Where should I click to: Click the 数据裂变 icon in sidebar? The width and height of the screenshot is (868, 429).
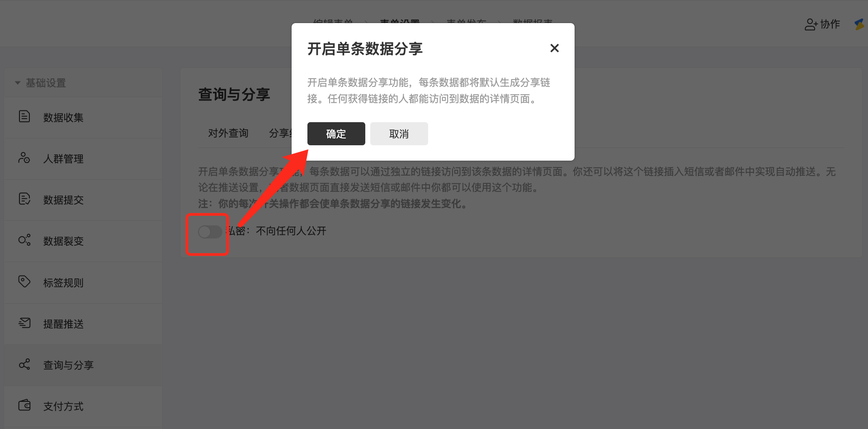pyautogui.click(x=24, y=240)
